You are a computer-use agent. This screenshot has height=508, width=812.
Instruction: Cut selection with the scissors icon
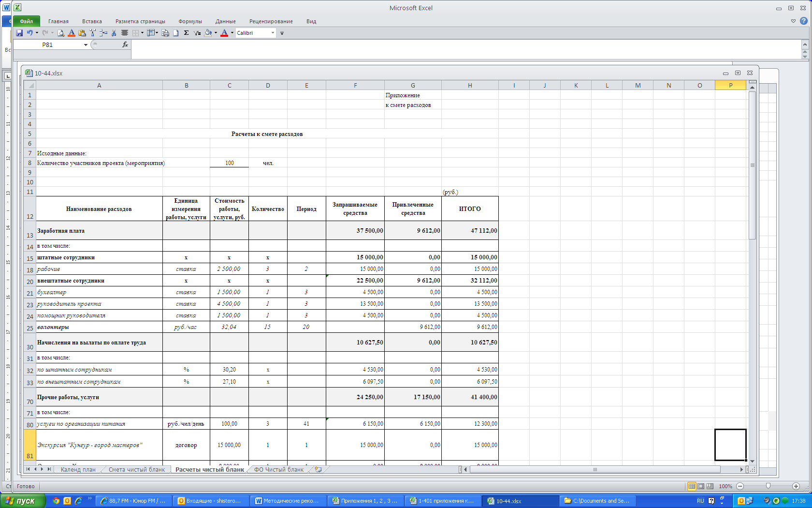[114, 33]
